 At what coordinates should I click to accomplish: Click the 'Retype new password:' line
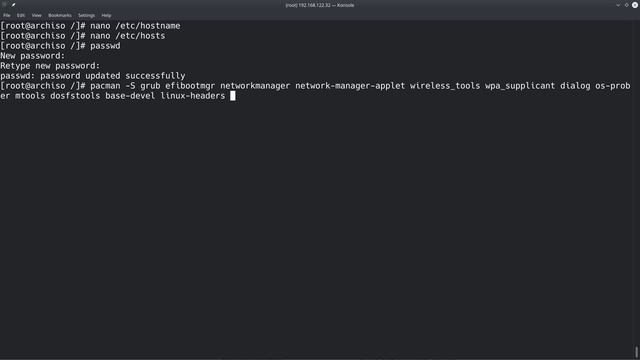point(50,66)
